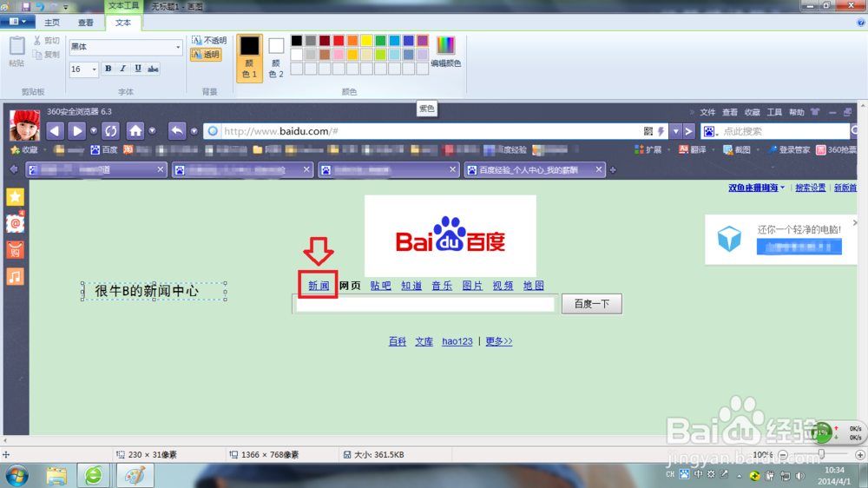Image resolution: width=868 pixels, height=488 pixels.
Task: Click the Paint help icon
Action: (x=861, y=23)
